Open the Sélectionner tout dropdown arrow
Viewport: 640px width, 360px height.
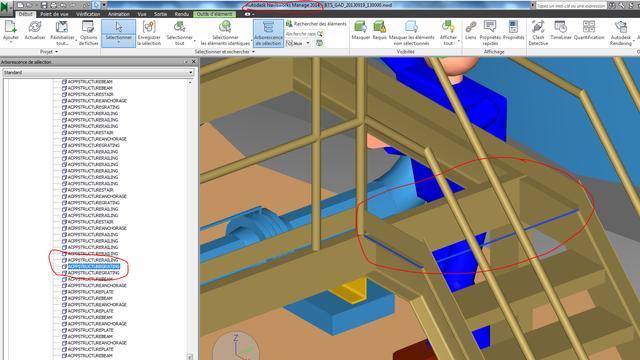coord(194,41)
